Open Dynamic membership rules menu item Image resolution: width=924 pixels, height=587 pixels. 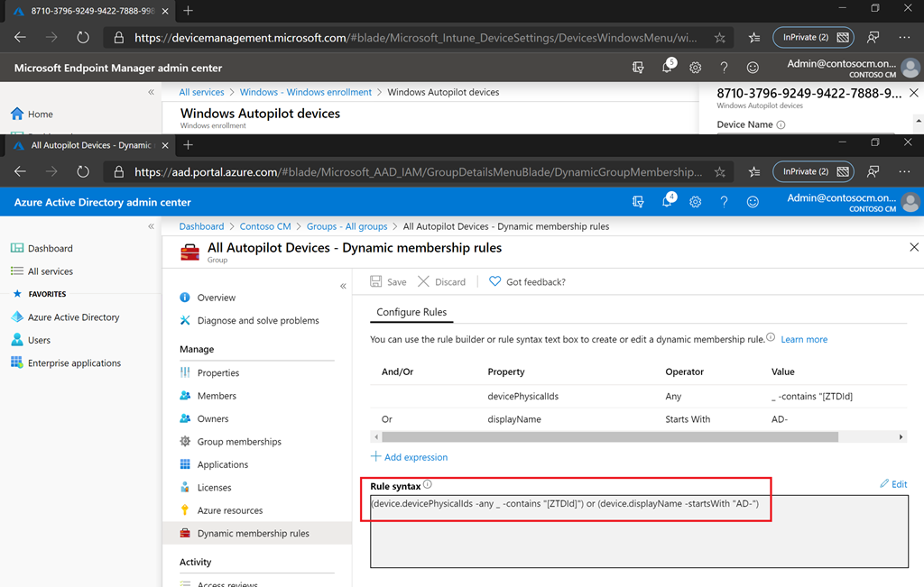[x=253, y=534]
